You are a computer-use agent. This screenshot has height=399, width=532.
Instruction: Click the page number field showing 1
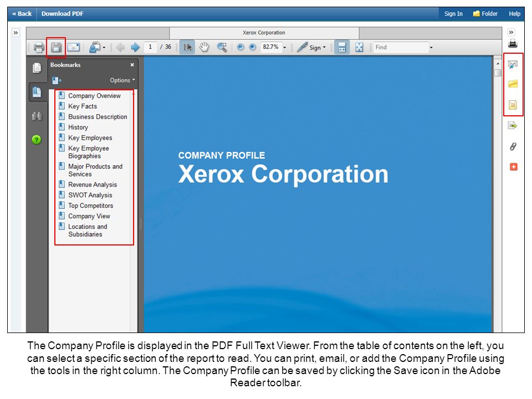click(150, 47)
